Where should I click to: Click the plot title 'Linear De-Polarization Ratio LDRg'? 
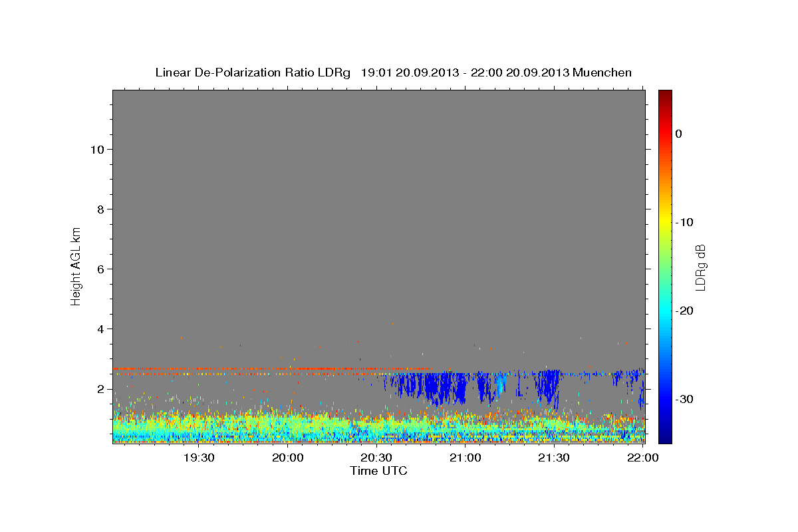[x=253, y=72]
